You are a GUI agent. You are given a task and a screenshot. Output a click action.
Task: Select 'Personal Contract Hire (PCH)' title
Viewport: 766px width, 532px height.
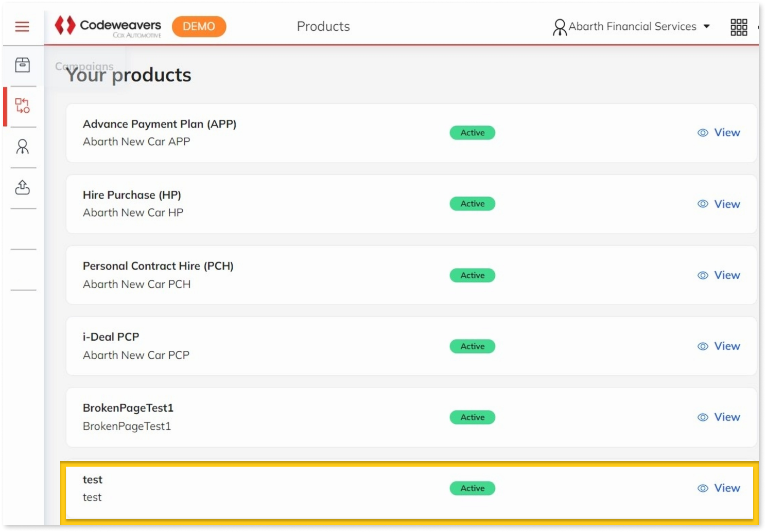coord(158,266)
